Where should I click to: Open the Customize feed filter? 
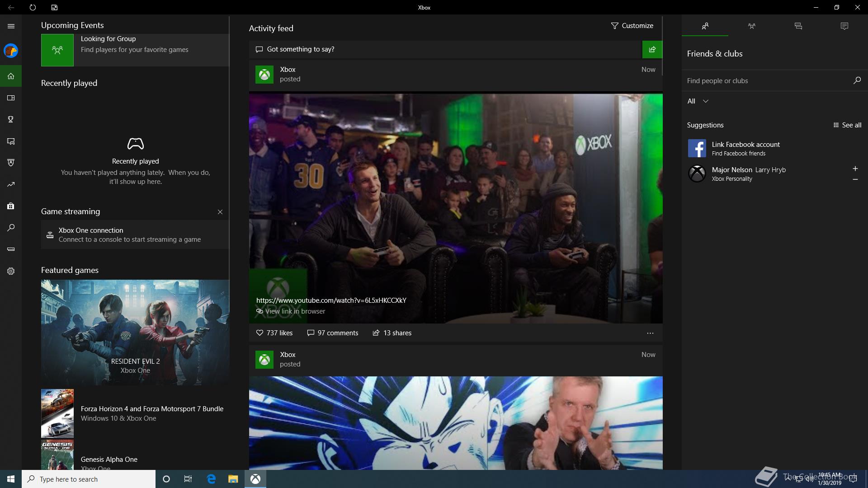(632, 26)
